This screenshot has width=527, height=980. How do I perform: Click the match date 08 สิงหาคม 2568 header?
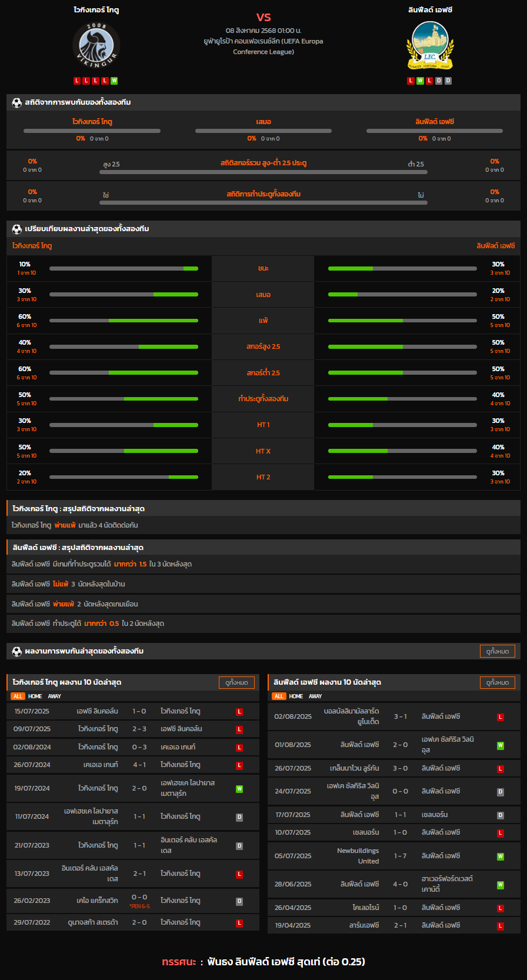point(263,30)
